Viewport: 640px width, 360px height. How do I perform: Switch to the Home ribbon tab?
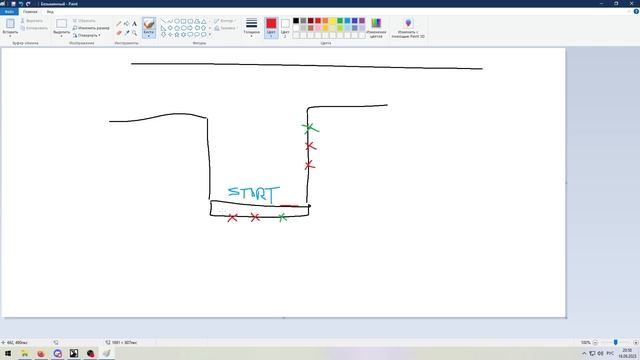pyautogui.click(x=30, y=11)
